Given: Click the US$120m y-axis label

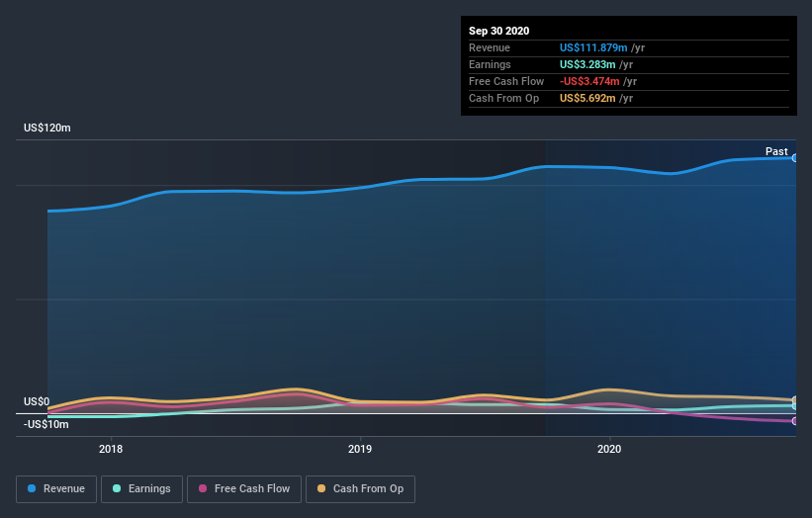Looking at the screenshot, I should coord(47,128).
